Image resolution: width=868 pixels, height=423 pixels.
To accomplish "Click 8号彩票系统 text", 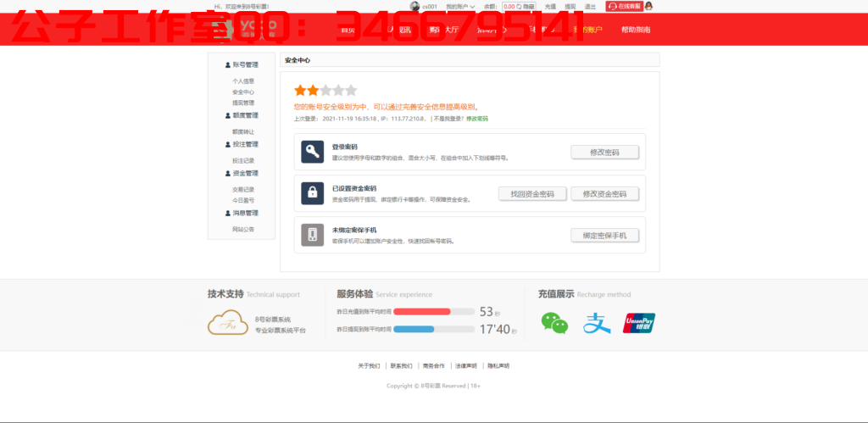I will [272, 320].
